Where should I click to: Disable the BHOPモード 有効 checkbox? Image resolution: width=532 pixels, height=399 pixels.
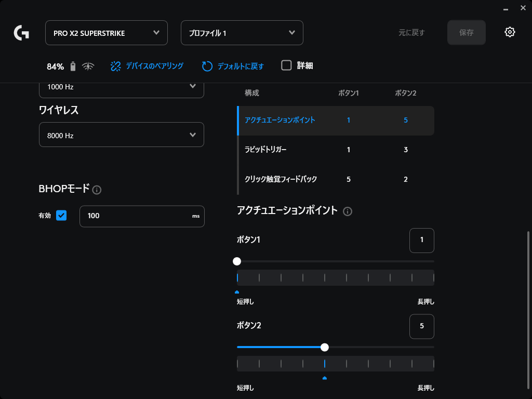61,215
